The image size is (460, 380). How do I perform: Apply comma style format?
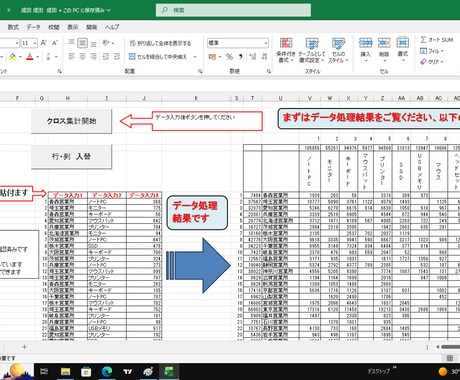click(240, 57)
